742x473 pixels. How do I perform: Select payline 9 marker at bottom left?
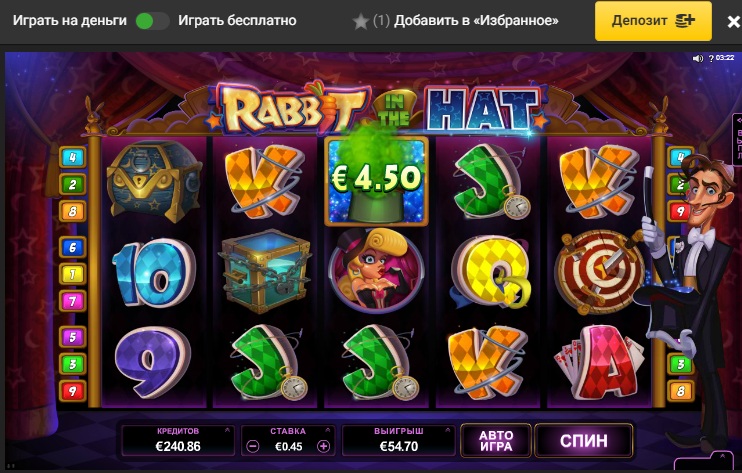[72, 391]
